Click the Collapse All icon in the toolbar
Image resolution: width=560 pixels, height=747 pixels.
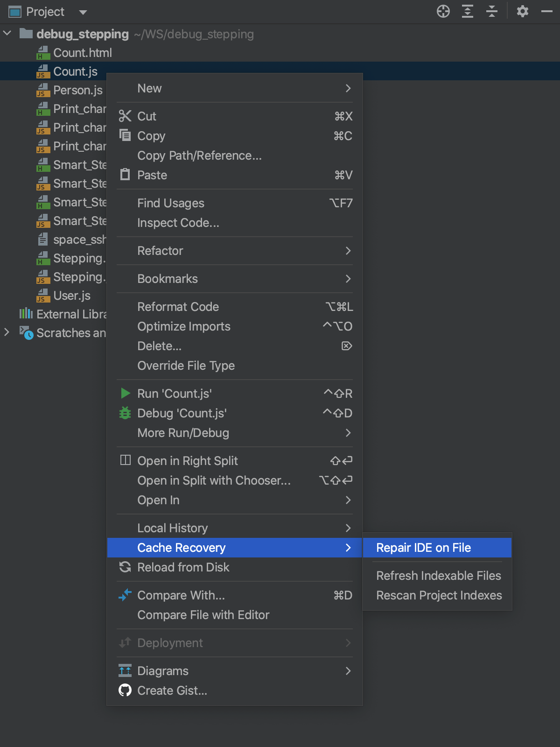click(x=491, y=11)
